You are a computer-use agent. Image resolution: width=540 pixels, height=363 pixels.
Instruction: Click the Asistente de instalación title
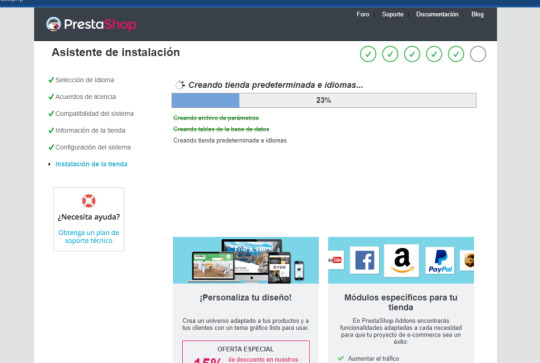coord(116,52)
